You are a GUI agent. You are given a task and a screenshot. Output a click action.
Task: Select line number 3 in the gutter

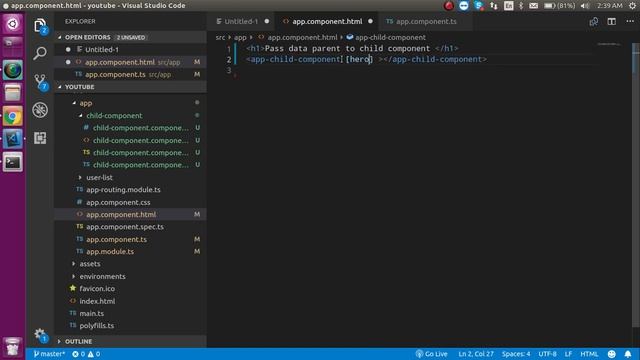pyautogui.click(x=229, y=70)
